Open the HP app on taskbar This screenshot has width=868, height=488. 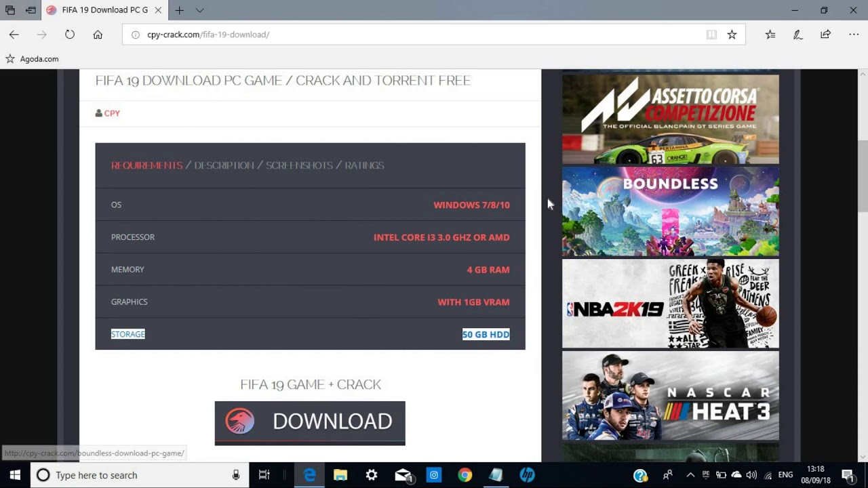coord(527,475)
